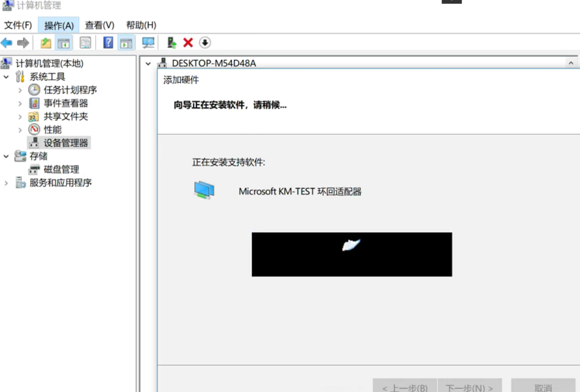Open the 帮助(H) menu

click(x=141, y=25)
